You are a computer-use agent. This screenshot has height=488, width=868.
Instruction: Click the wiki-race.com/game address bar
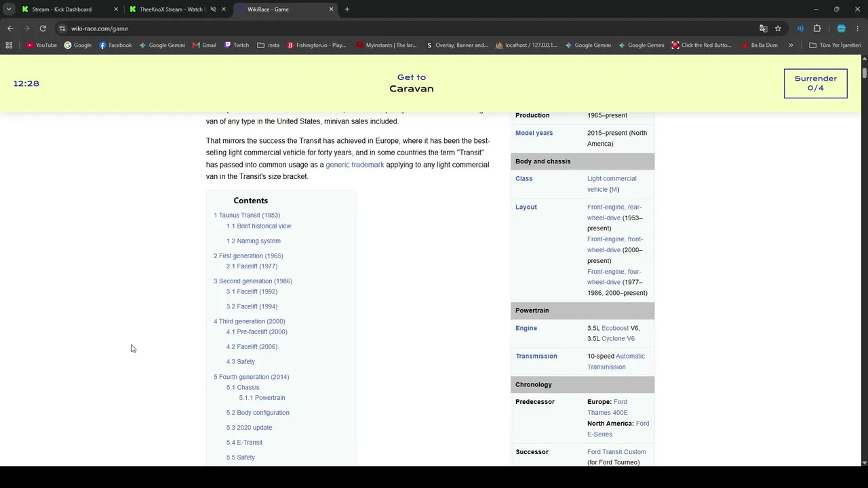pos(407,28)
